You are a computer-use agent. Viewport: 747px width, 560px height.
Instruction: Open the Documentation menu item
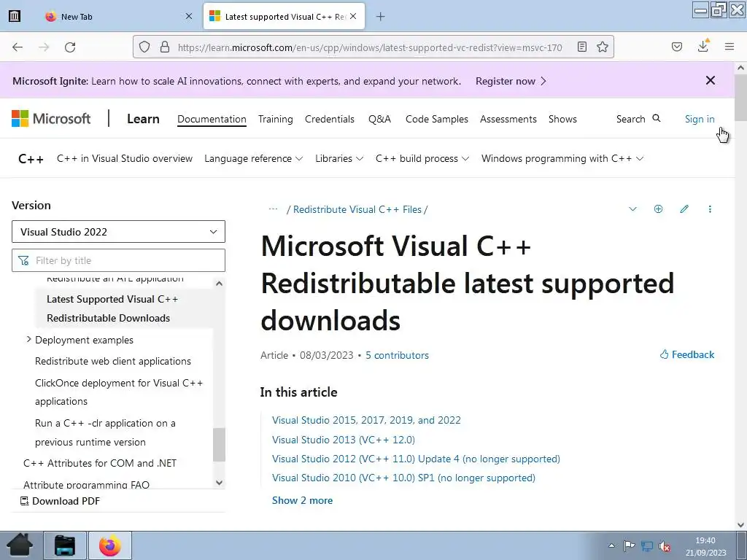[212, 119]
